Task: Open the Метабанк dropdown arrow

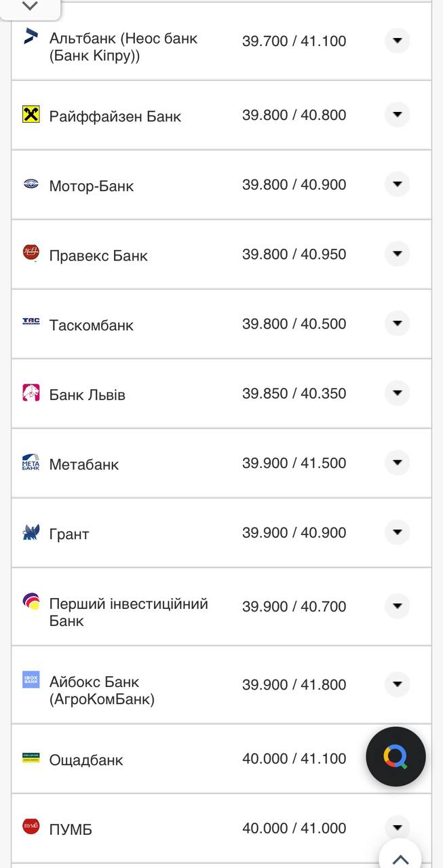Action: coord(396,462)
